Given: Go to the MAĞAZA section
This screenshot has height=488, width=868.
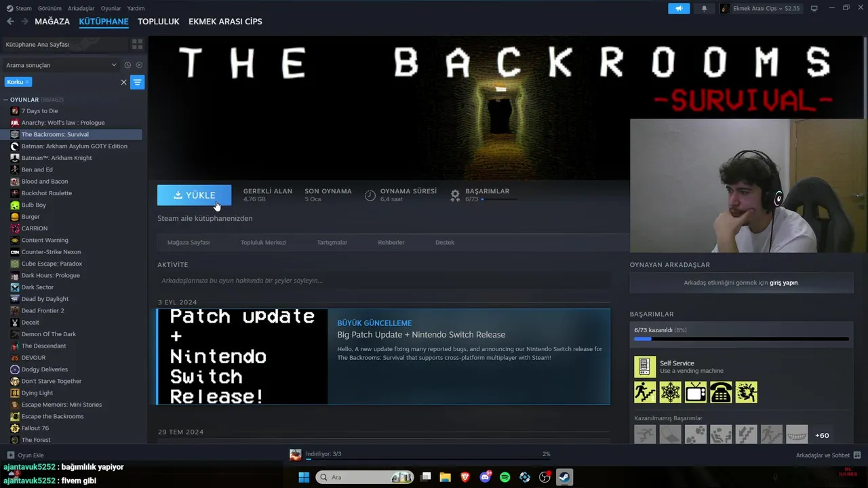Looking at the screenshot, I should [52, 22].
